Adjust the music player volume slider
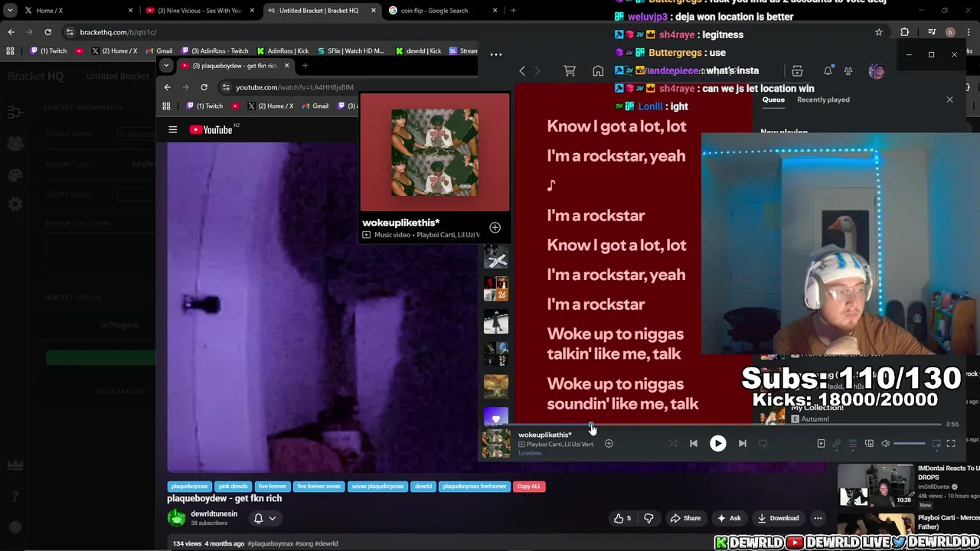 [910, 443]
